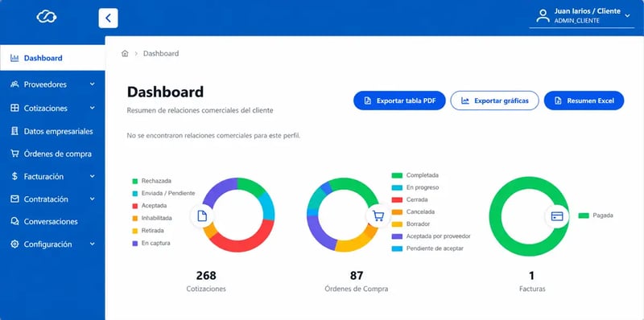Screen dimensions: 644x320
Task: Click the home icon in the breadcrumb
Action: (125, 53)
